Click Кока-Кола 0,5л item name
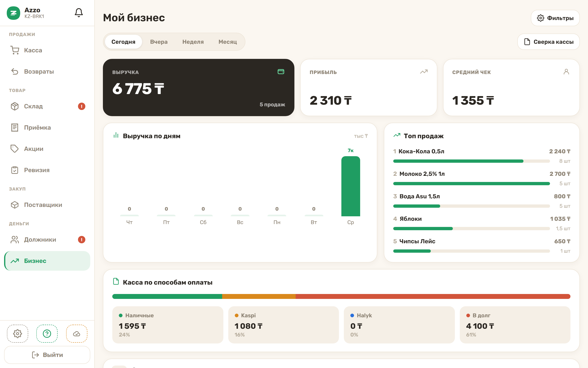Image resolution: width=588 pixels, height=368 pixels. tap(421, 151)
